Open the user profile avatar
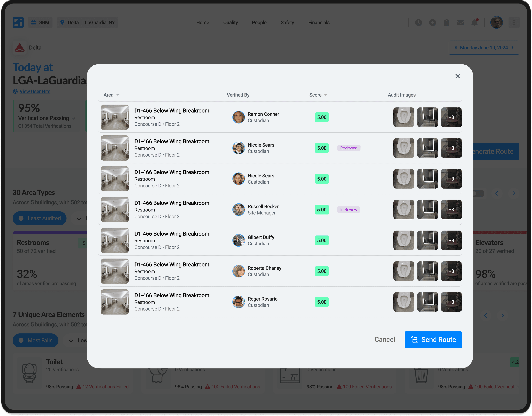 pyautogui.click(x=496, y=22)
